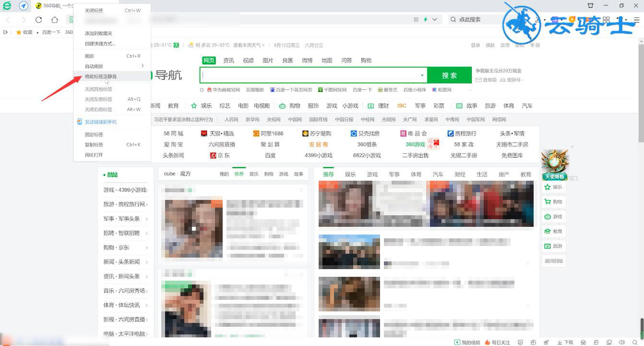Viewport: 644px width, 346px height.
Task: Open the favorites star bookmark icon
Action: point(19,32)
